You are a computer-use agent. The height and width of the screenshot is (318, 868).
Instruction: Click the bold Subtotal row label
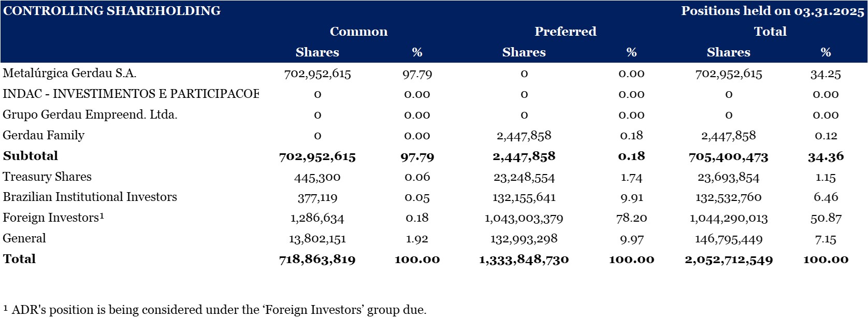point(31,156)
